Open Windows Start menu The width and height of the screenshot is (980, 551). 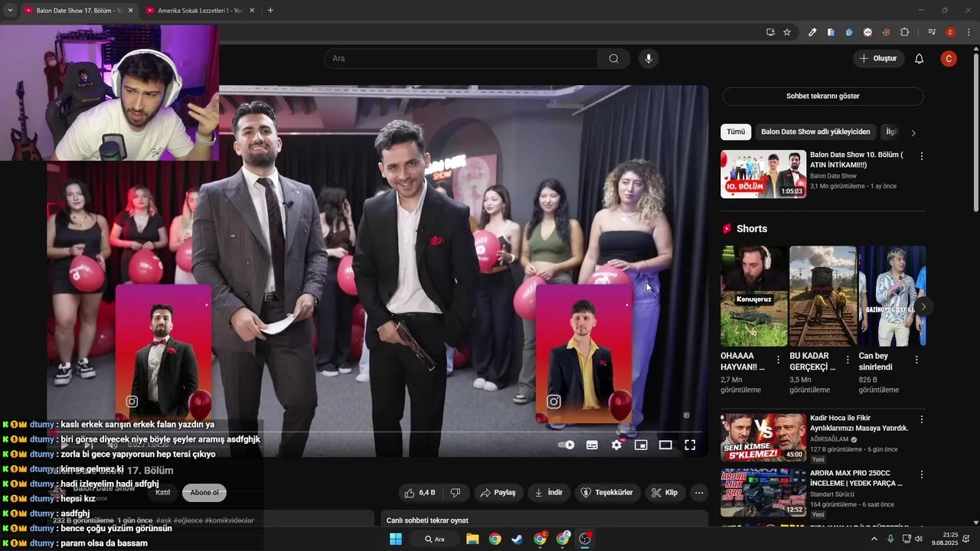pyautogui.click(x=396, y=540)
